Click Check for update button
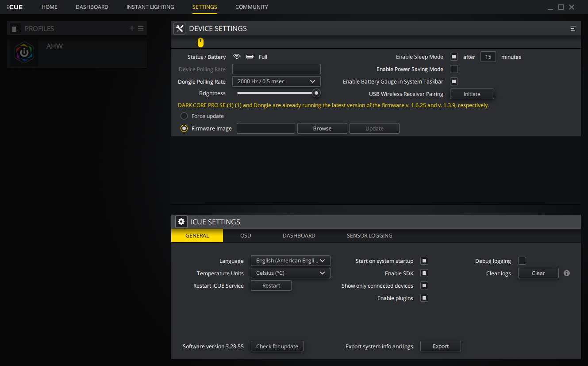This screenshot has width=588, height=366. [277, 346]
